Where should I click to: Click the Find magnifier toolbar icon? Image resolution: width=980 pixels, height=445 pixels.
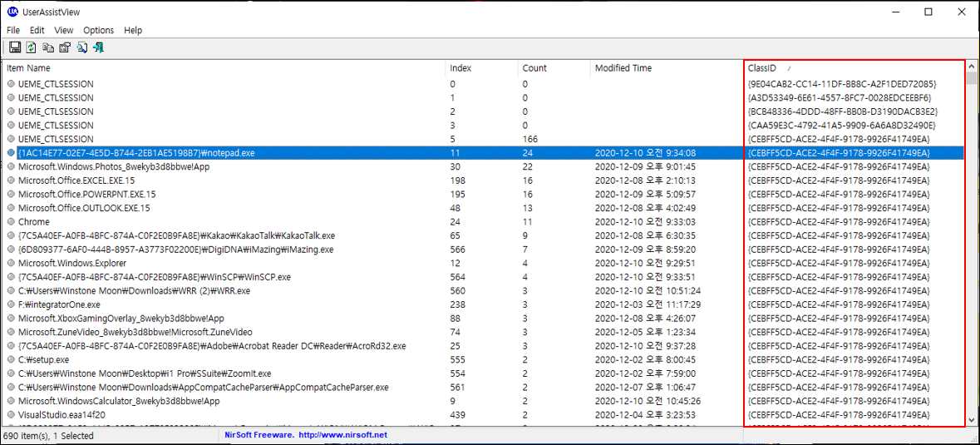82,47
